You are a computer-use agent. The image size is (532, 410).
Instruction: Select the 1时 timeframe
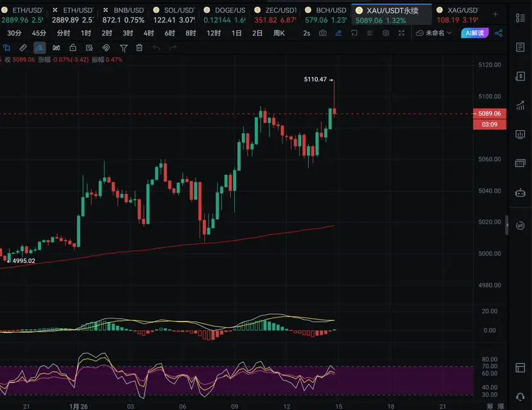(x=86, y=33)
